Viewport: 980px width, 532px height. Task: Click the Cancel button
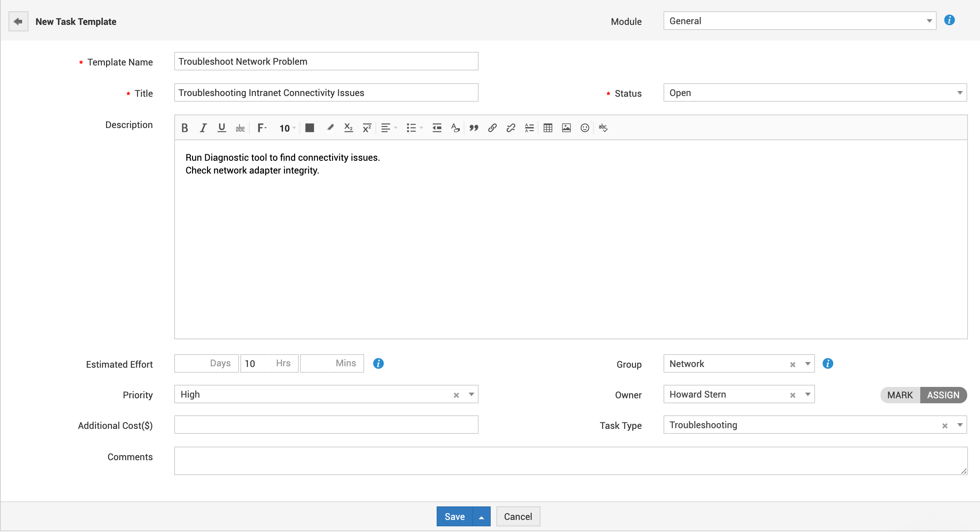(518, 516)
